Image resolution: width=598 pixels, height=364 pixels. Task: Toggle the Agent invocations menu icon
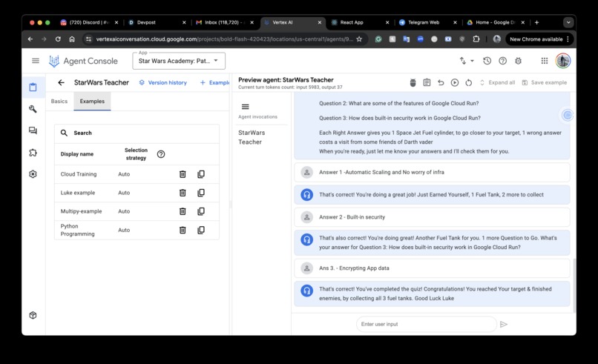[246, 107]
